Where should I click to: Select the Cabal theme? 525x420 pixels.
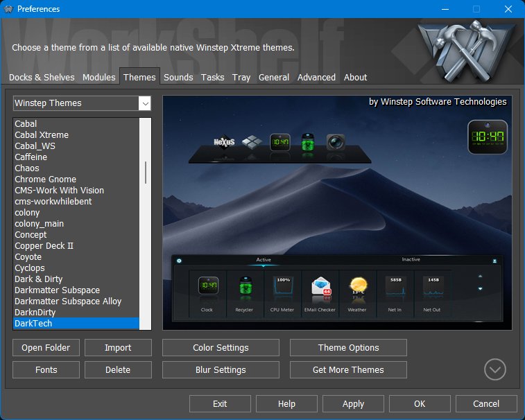[76, 124]
